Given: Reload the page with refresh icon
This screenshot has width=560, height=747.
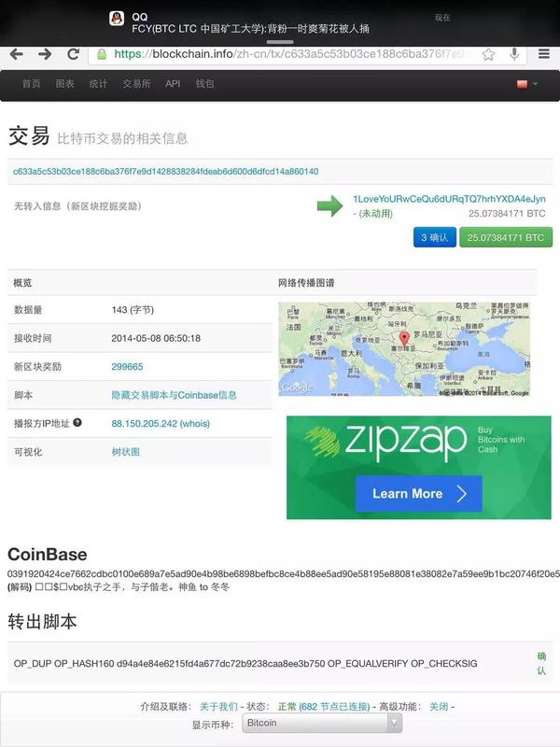Looking at the screenshot, I should tap(74, 54).
